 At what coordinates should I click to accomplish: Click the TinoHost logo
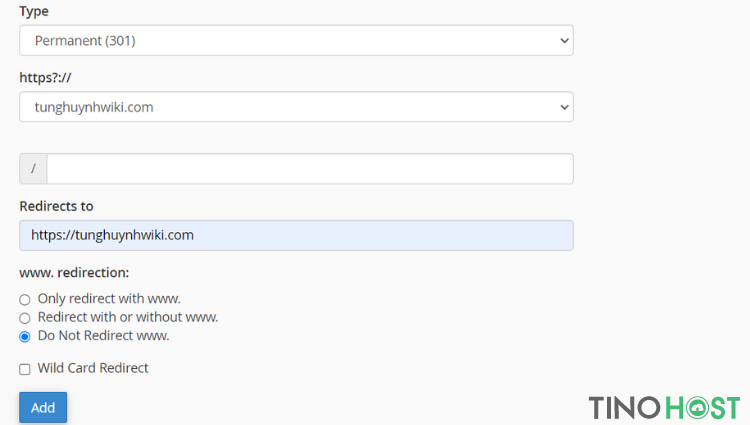tap(664, 408)
